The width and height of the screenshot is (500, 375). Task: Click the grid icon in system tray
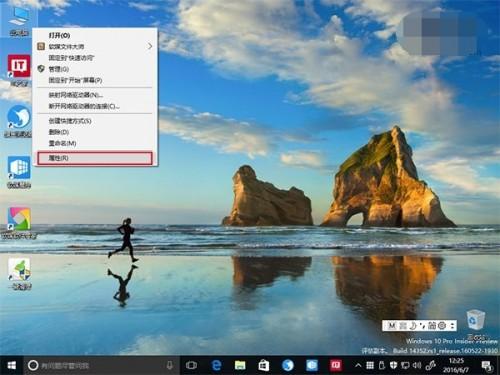370,366
